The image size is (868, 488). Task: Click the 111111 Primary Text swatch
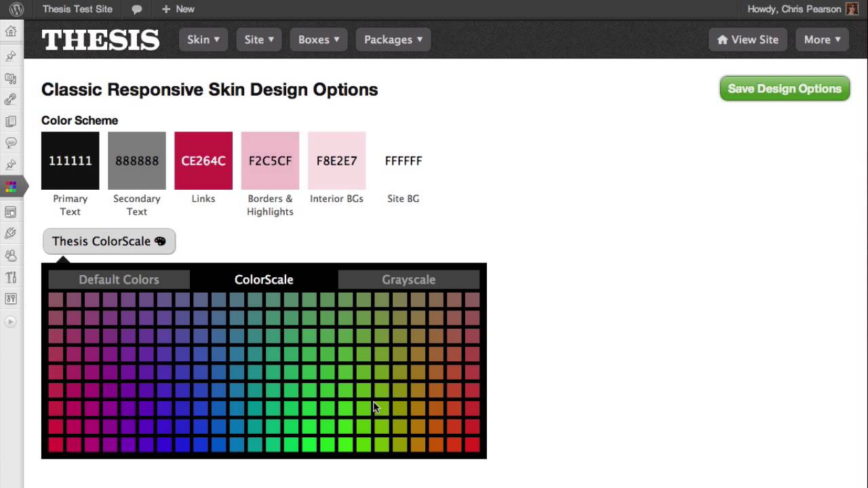pyautogui.click(x=71, y=161)
